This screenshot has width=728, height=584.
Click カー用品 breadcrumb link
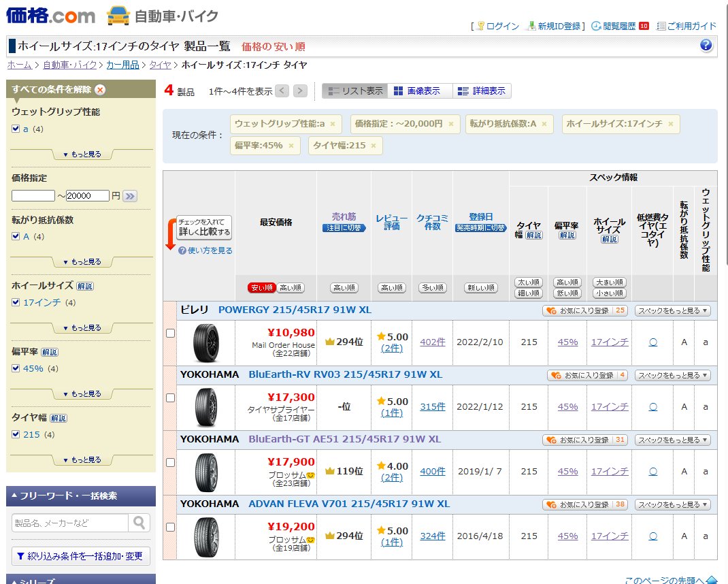pyautogui.click(x=122, y=65)
